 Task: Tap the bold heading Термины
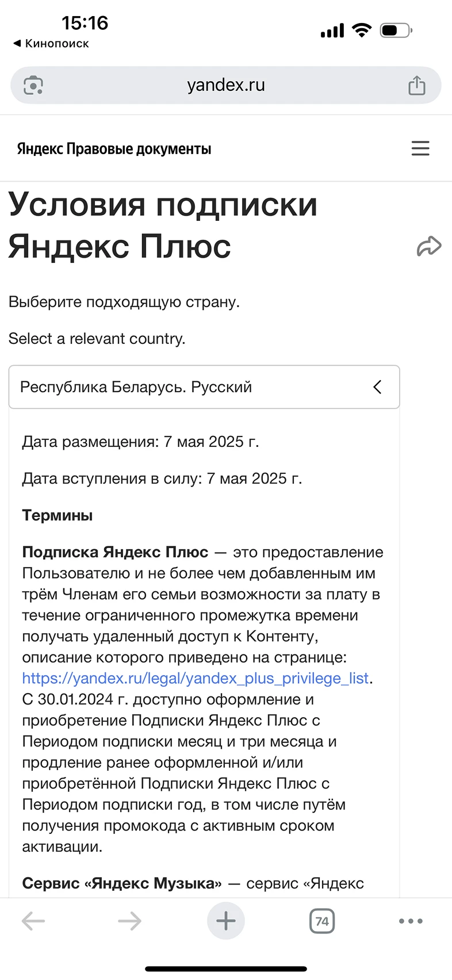pos(58,515)
